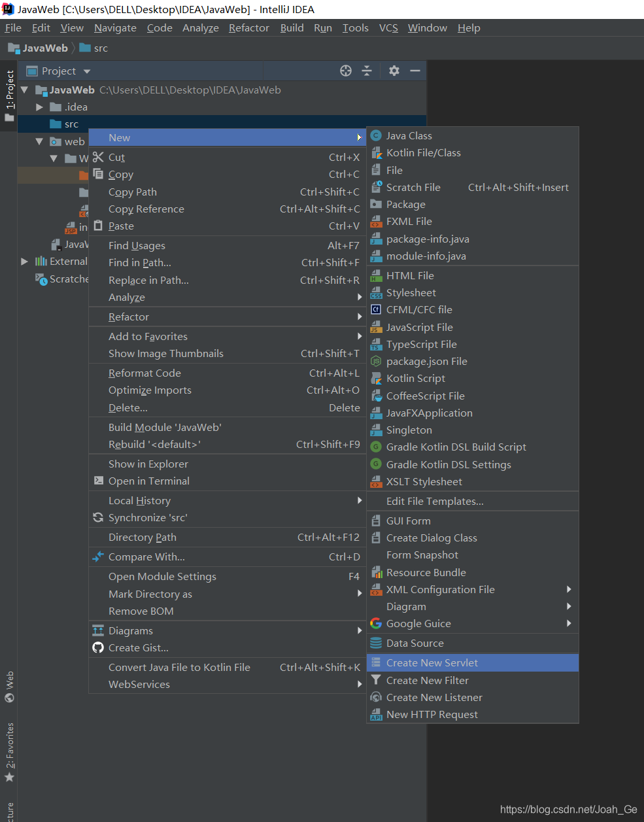Click the CFML/CFC file icon
The width and height of the screenshot is (644, 822).
[376, 310]
